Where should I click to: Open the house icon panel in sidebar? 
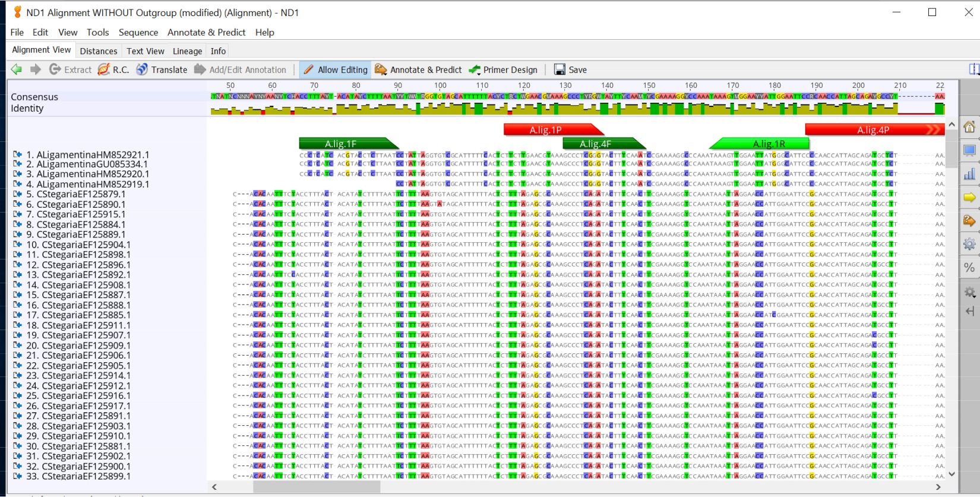969,127
